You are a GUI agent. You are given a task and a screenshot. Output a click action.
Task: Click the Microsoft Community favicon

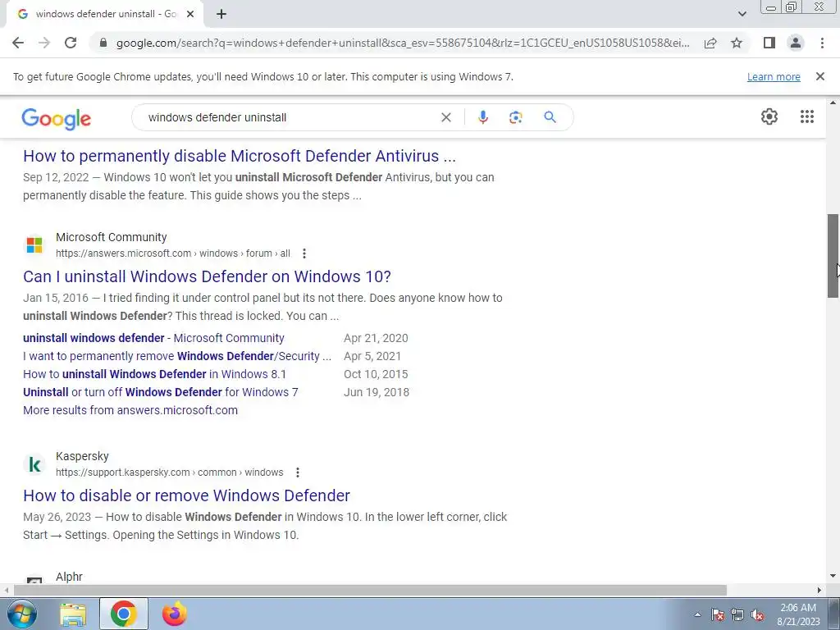coord(34,244)
